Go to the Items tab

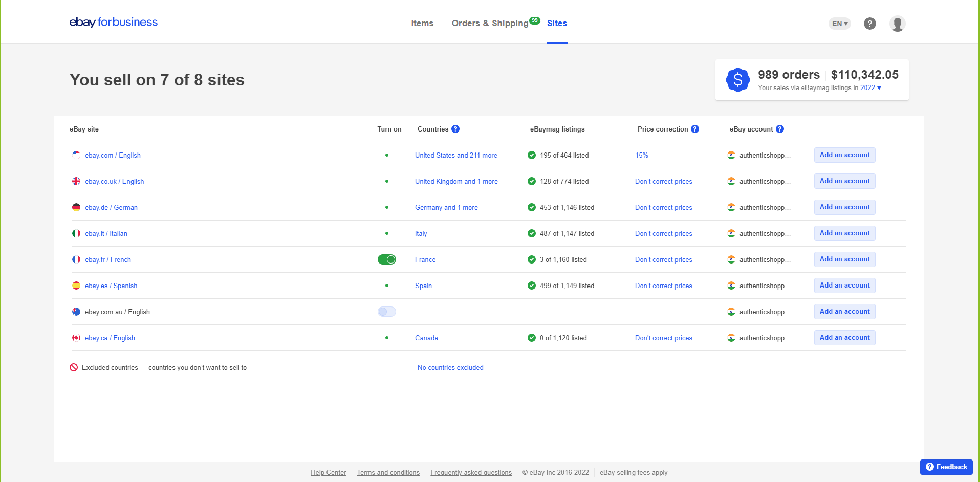tap(422, 23)
